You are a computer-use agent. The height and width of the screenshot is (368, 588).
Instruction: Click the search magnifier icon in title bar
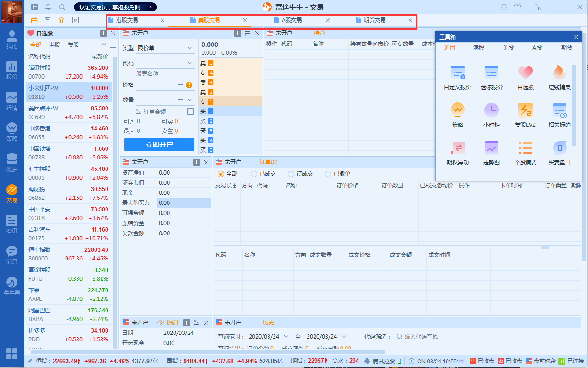tap(62, 7)
